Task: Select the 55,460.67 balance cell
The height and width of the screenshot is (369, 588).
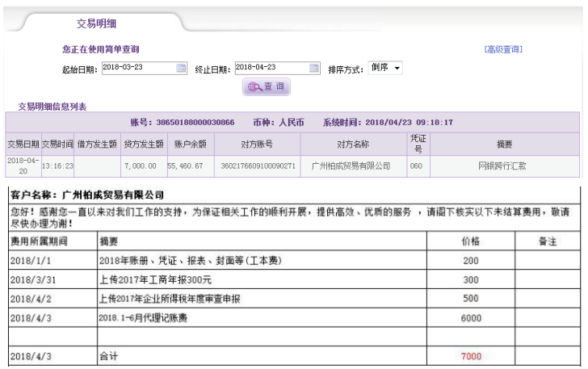Action: [x=191, y=166]
